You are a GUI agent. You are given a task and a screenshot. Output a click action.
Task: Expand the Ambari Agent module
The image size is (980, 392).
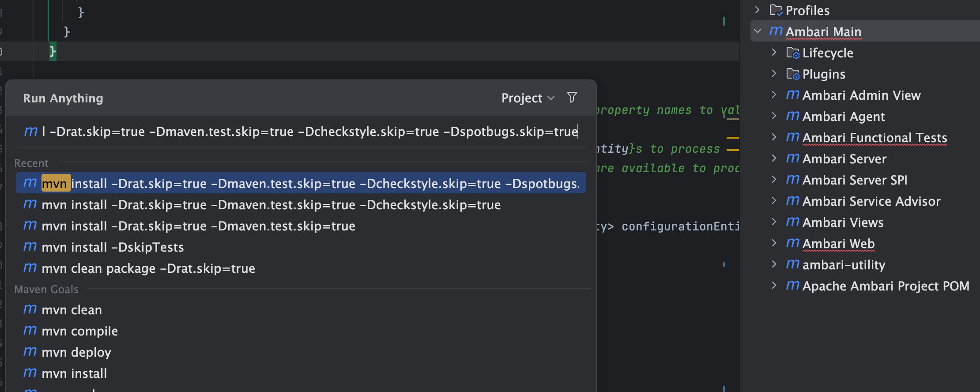(x=774, y=116)
